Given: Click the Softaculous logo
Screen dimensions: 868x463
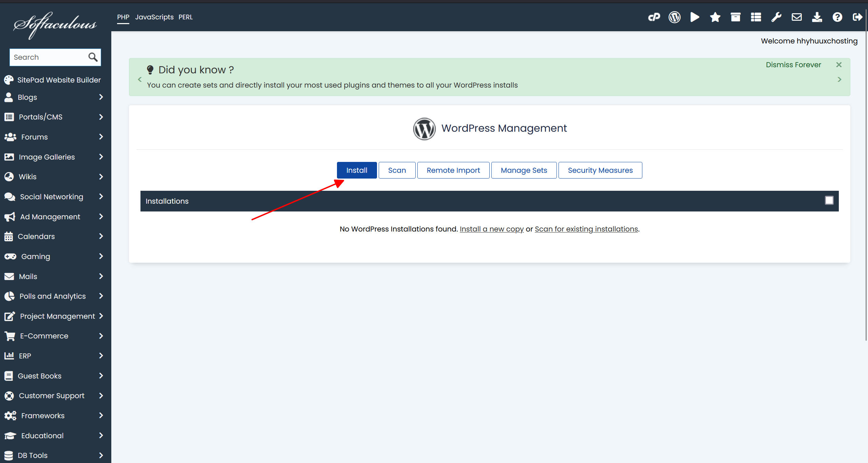Looking at the screenshot, I should [x=55, y=25].
